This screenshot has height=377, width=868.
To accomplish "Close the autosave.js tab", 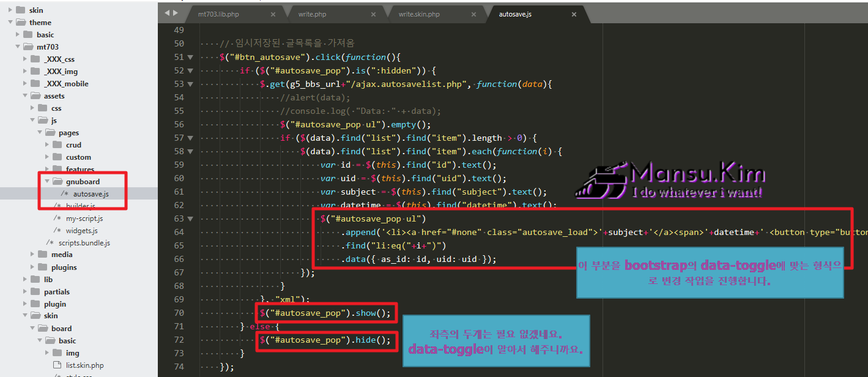I will 574,14.
